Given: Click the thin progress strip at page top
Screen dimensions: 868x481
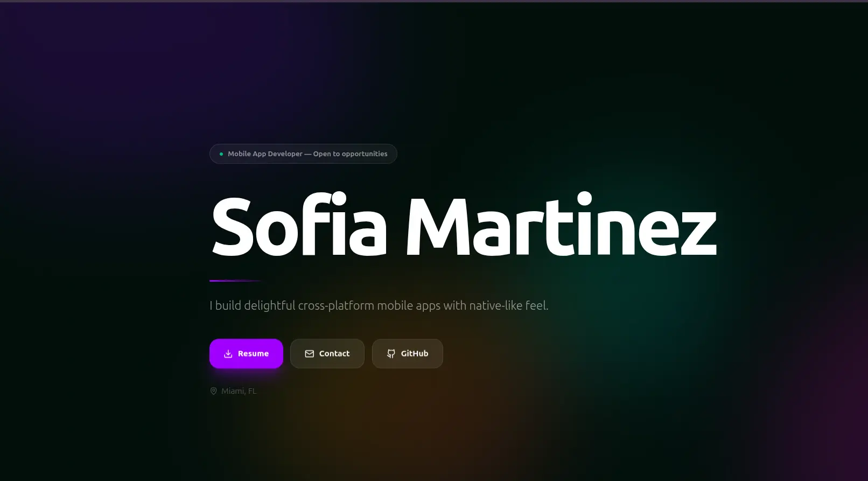Looking at the screenshot, I should [434, 1].
